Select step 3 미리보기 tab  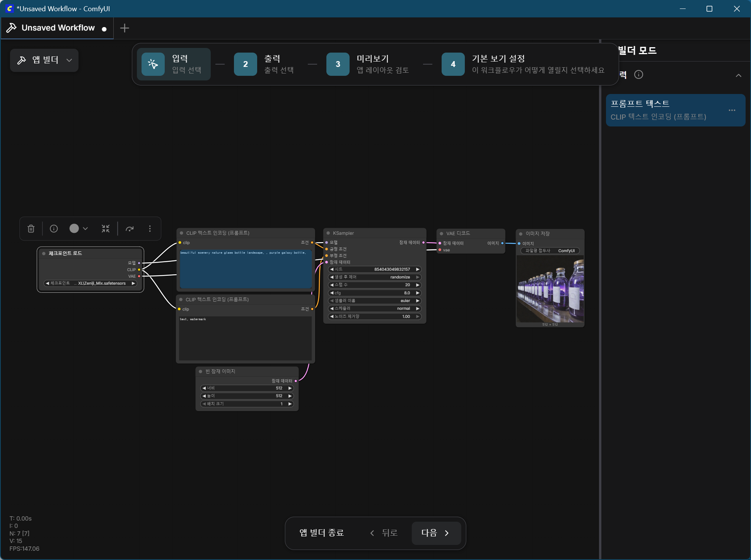367,64
